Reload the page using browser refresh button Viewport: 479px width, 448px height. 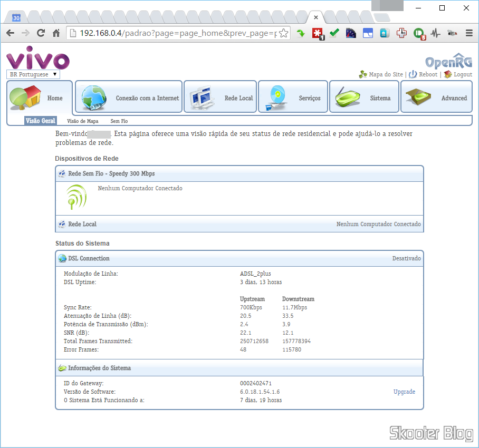[x=41, y=33]
